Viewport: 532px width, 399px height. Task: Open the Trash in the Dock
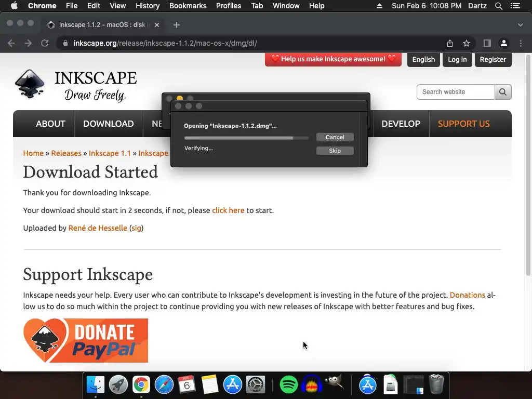(x=436, y=384)
